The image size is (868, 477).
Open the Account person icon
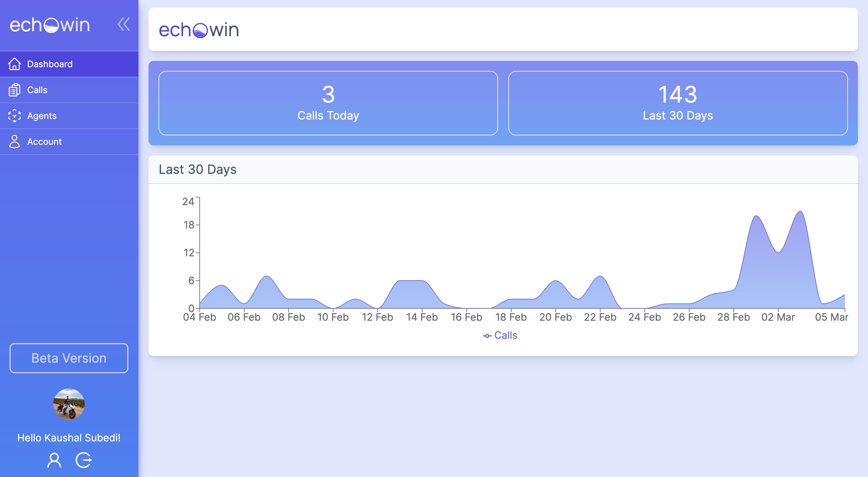tap(14, 142)
